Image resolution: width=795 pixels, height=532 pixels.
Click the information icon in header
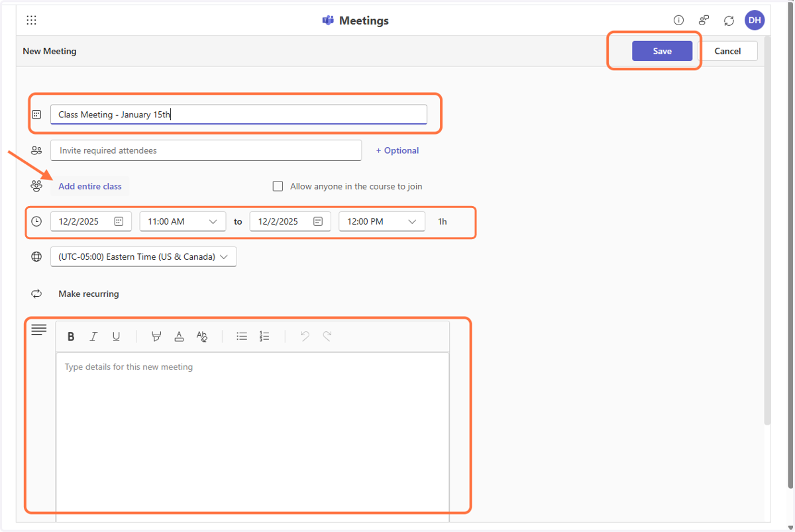(678, 21)
